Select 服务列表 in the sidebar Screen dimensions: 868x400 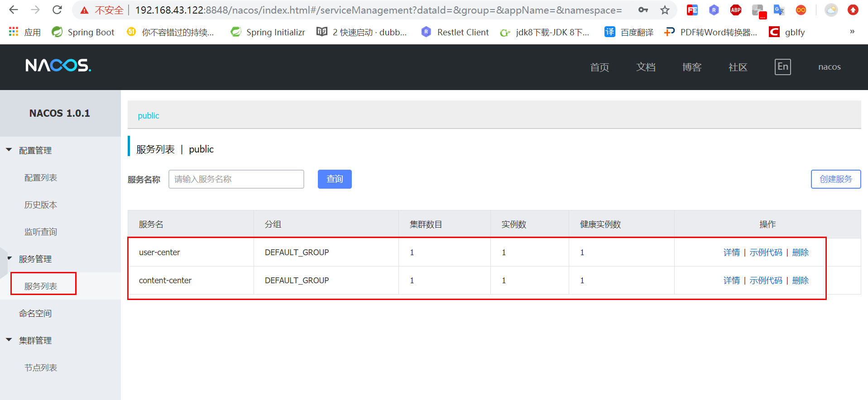[x=41, y=286]
